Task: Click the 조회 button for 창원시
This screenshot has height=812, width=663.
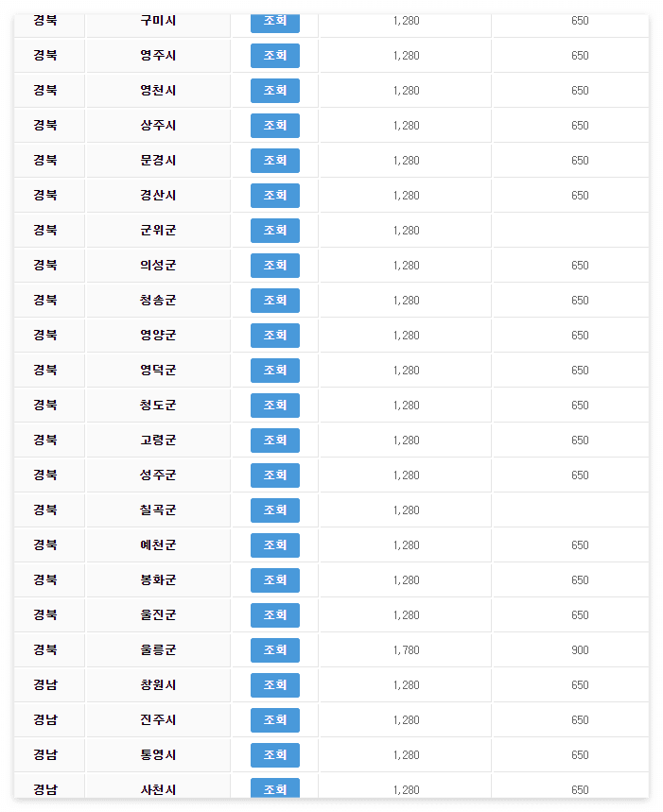Action: (x=274, y=684)
